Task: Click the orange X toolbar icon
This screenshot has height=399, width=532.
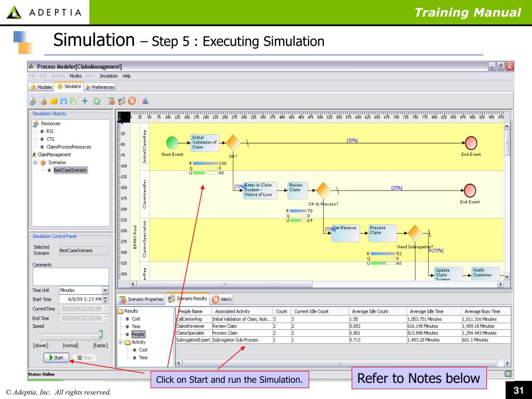Action: click(132, 101)
